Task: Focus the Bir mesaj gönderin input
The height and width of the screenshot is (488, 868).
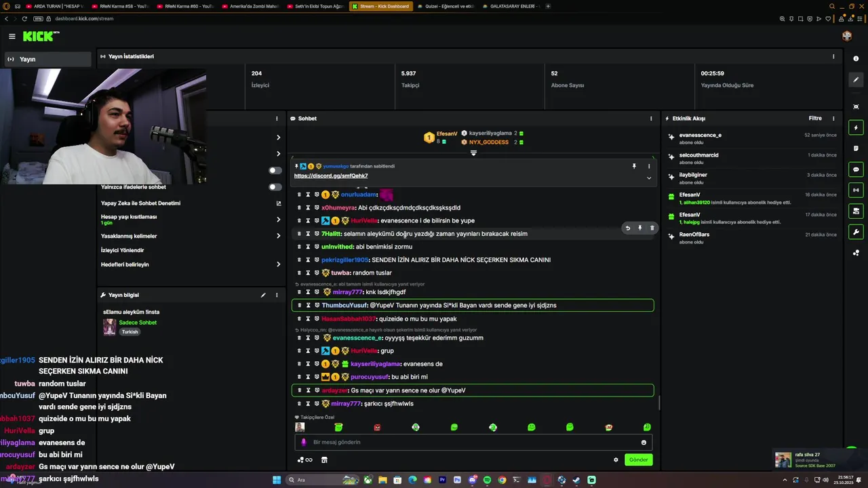Action: [473, 442]
